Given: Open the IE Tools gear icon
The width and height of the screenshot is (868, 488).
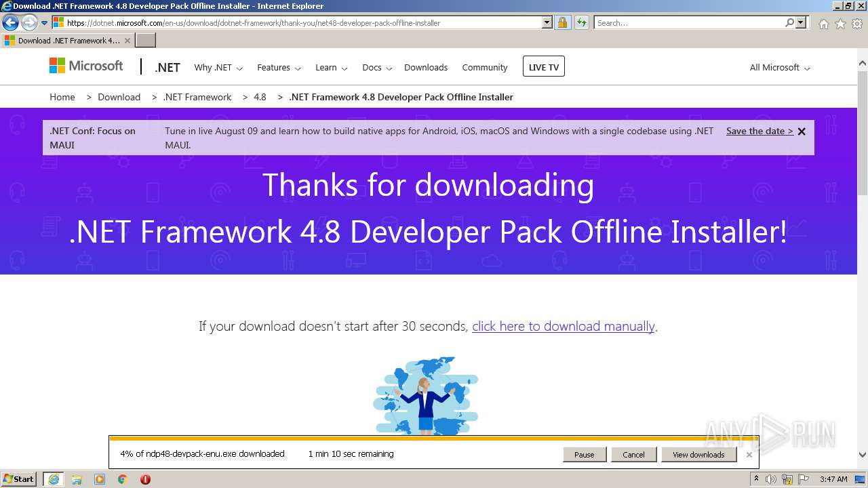Looking at the screenshot, I should point(857,24).
